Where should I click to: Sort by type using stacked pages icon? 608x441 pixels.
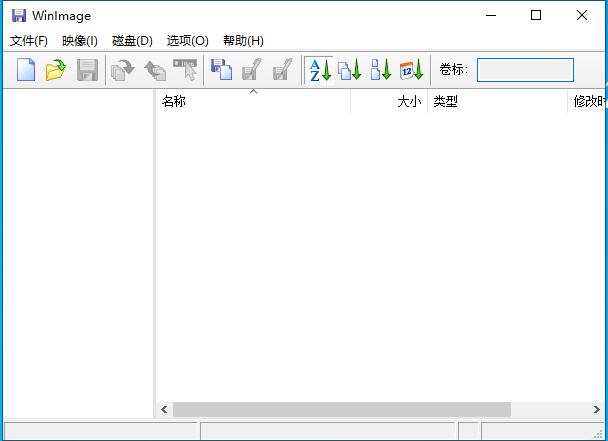pyautogui.click(x=349, y=70)
